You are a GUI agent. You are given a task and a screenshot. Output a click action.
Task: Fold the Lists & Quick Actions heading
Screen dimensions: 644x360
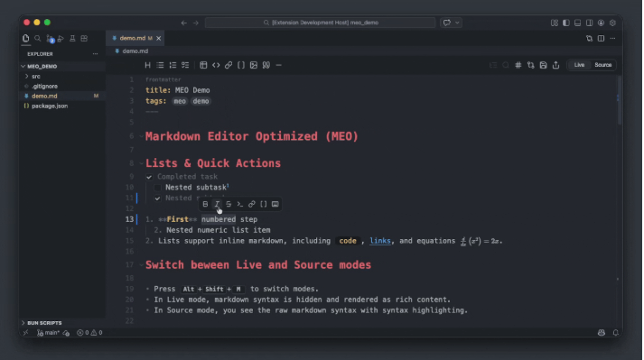[x=141, y=163]
